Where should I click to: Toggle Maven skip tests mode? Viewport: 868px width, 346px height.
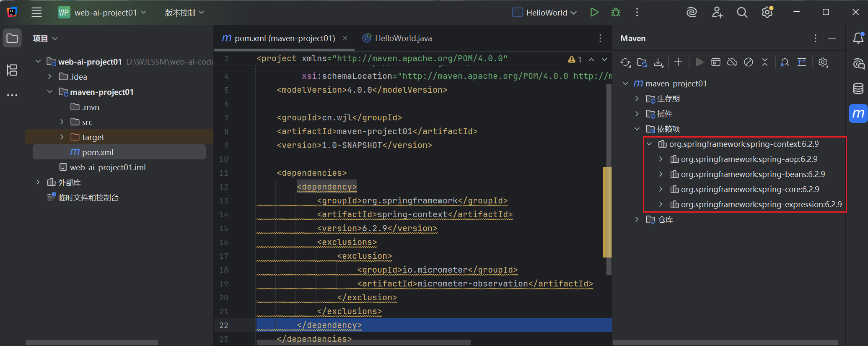point(749,62)
